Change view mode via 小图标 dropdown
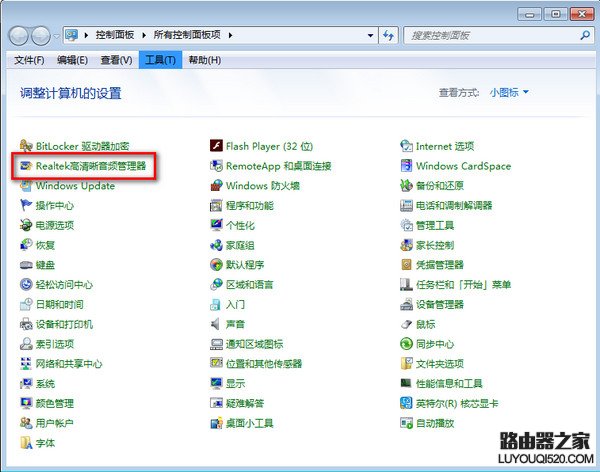600x472 pixels. tap(509, 92)
